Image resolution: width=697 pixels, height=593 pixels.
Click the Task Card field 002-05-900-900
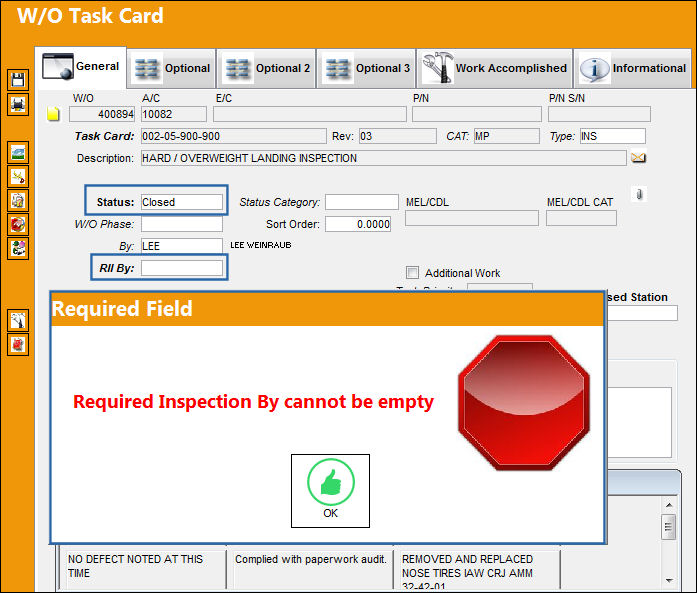(x=234, y=136)
